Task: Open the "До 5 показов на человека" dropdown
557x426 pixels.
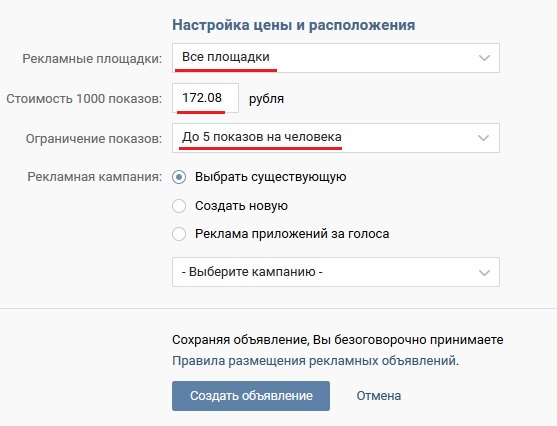Action: coord(336,138)
